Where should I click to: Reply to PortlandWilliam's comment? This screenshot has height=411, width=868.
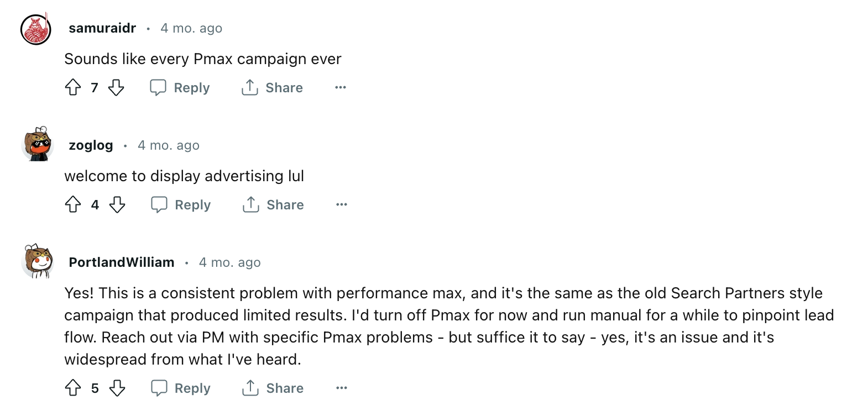181,388
